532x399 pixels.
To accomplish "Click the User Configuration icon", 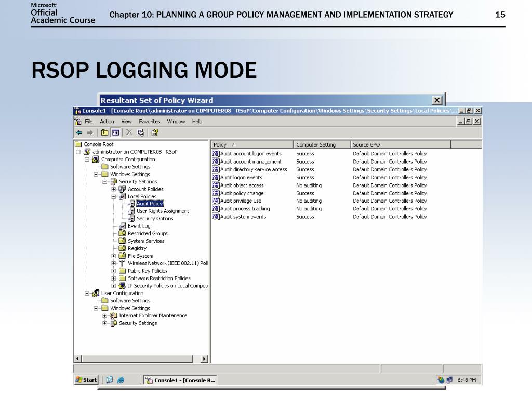I will pos(96,293).
